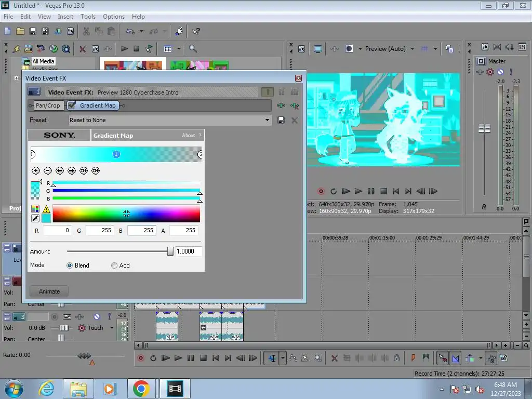532x399 pixels.
Task: Open Chrome from the Windows taskbar
Action: [141, 389]
